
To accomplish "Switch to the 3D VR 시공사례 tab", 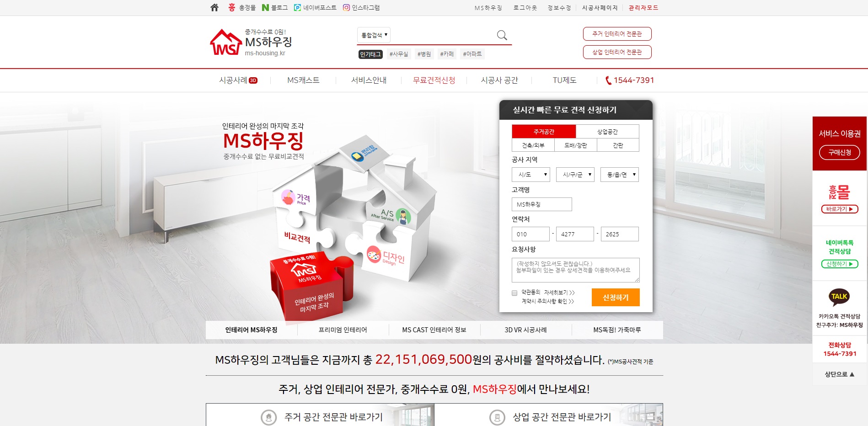I will pyautogui.click(x=525, y=330).
